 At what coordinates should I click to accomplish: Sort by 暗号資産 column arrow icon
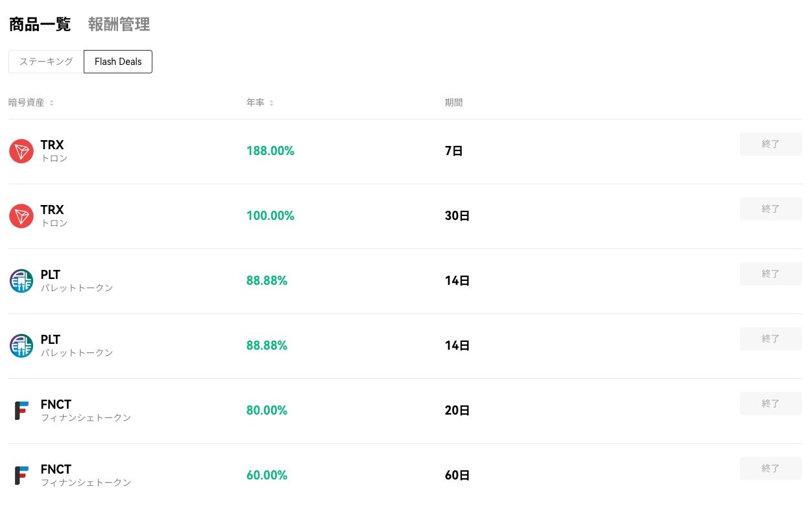(x=52, y=103)
